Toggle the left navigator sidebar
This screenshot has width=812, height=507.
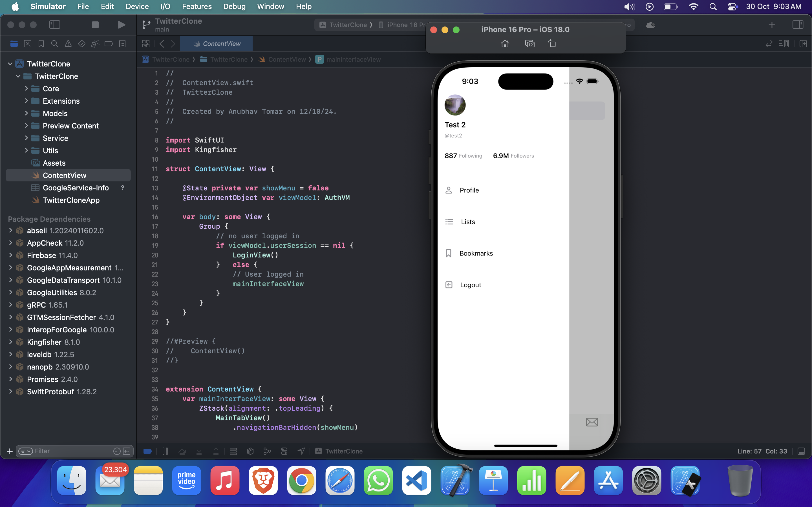click(55, 25)
